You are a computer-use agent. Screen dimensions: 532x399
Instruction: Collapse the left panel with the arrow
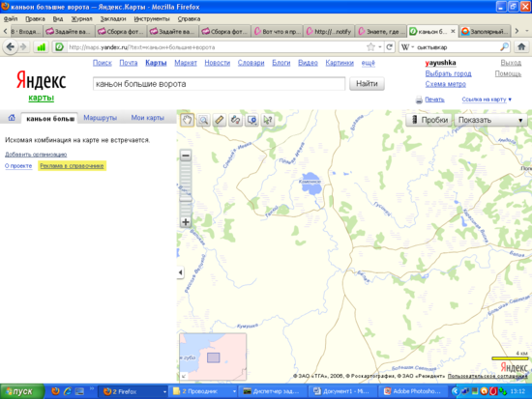pos(180,272)
